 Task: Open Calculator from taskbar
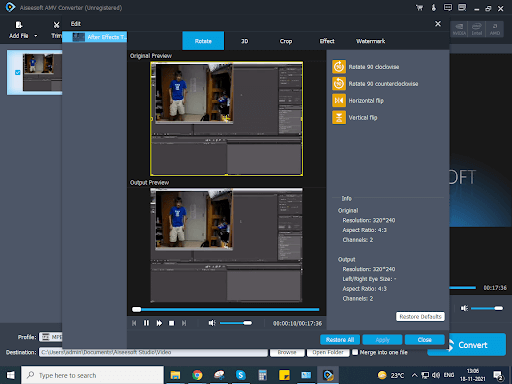[262, 375]
